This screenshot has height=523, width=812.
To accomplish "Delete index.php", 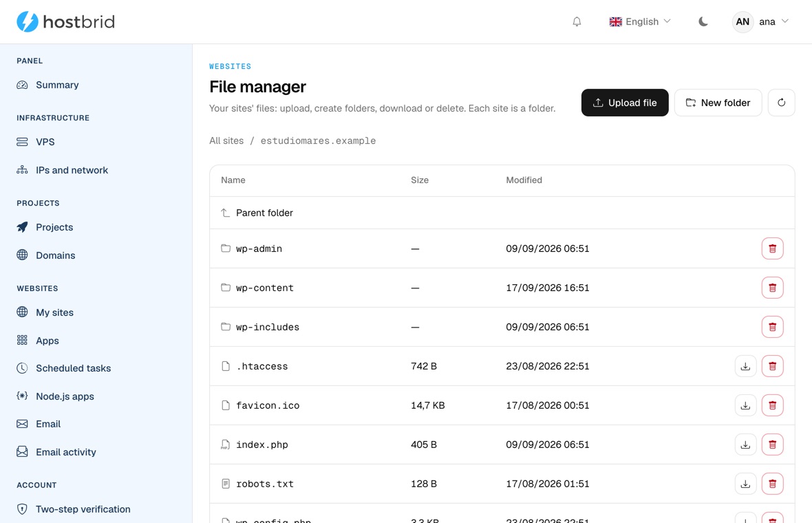I will click(x=772, y=445).
